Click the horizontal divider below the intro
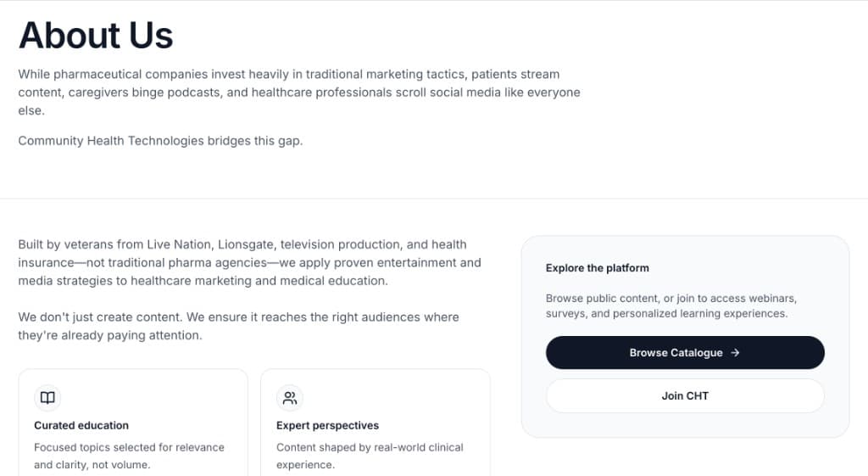The height and width of the screenshot is (476, 868). tap(434, 199)
